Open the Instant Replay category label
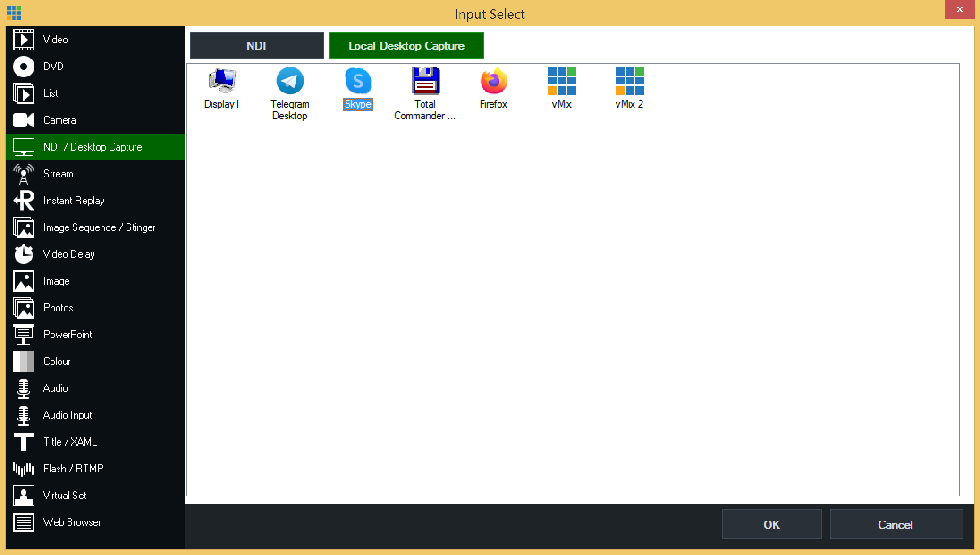The height and width of the screenshot is (555, 980). click(x=74, y=201)
